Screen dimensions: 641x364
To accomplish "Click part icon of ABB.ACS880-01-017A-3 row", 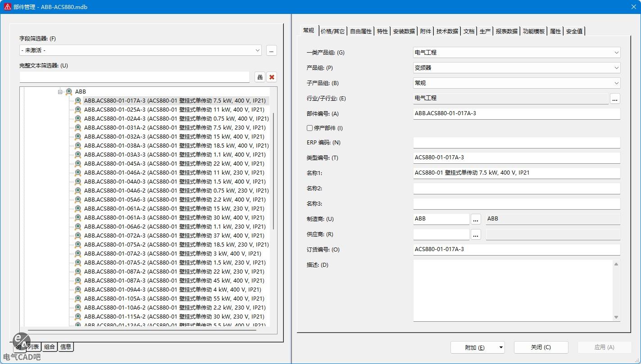I will pyautogui.click(x=78, y=101).
